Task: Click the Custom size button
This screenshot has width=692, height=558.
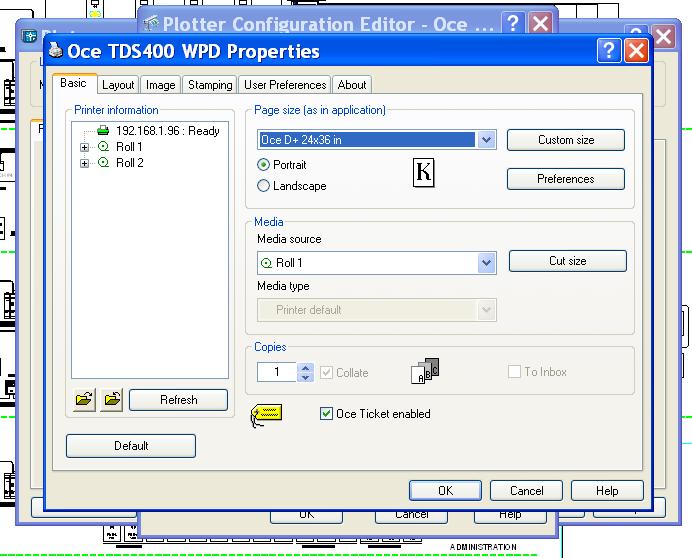Action: click(566, 140)
